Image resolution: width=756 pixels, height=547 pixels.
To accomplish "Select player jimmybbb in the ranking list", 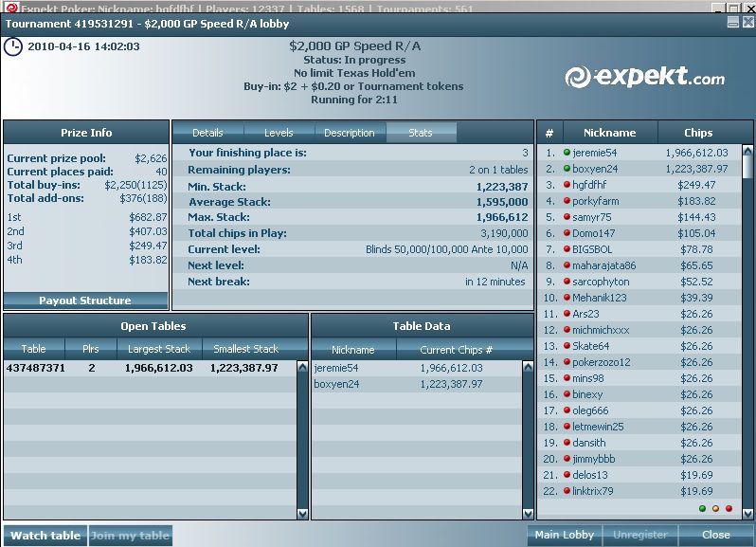I will tap(639, 459).
